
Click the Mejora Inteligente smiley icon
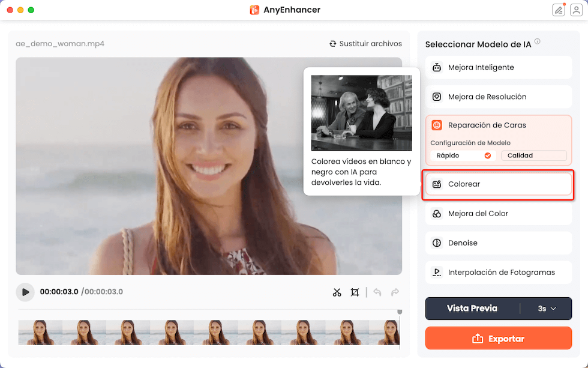click(436, 67)
